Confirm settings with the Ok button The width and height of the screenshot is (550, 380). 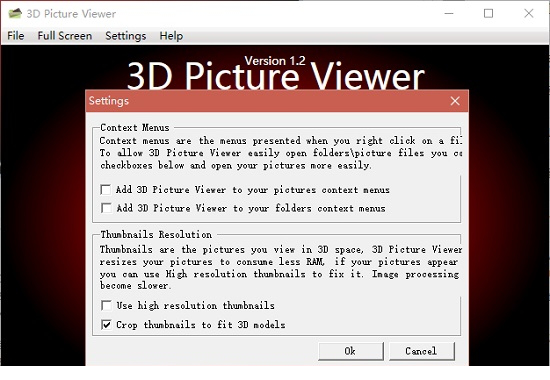click(351, 351)
